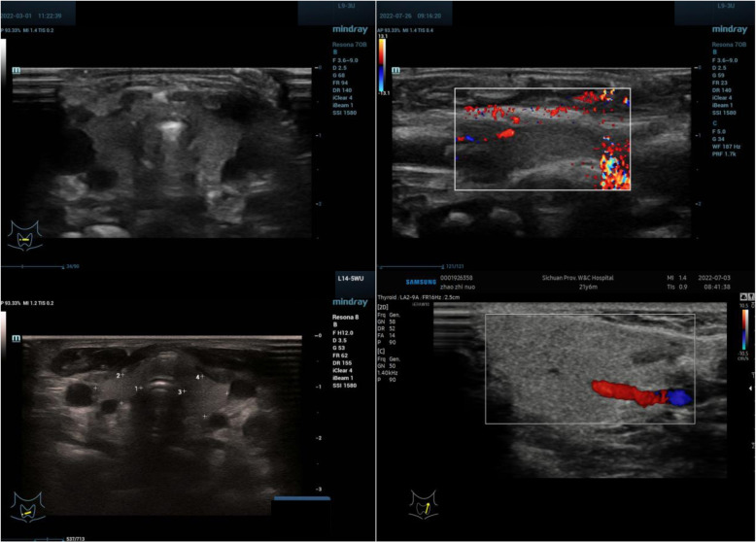Image resolution: width=756 pixels, height=542 pixels.
Task: Select caliper marker 2 in the Resona 8 image
Action: click(x=120, y=375)
